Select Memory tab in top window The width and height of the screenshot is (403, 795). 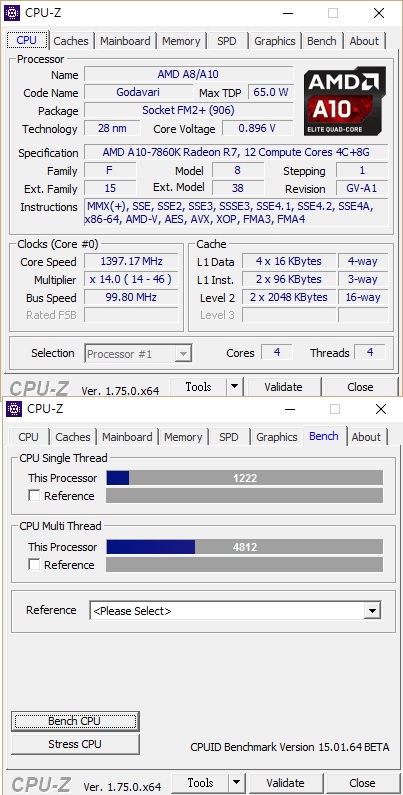[x=181, y=41]
